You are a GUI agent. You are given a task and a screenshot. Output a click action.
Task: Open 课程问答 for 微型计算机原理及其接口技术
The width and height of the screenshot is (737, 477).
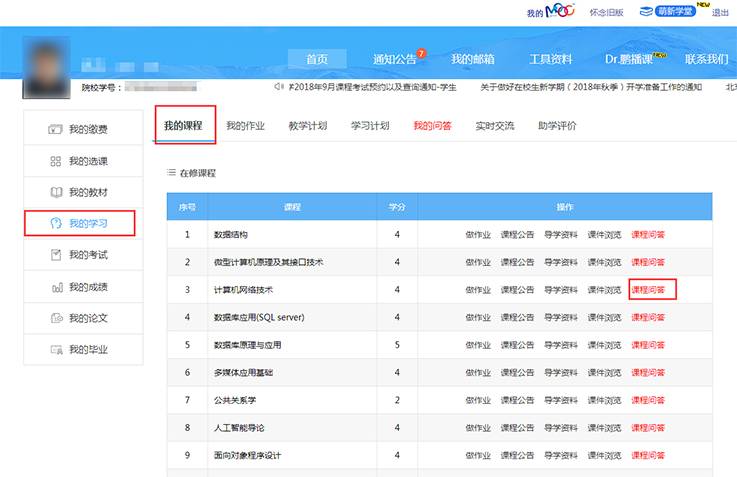[x=648, y=262]
